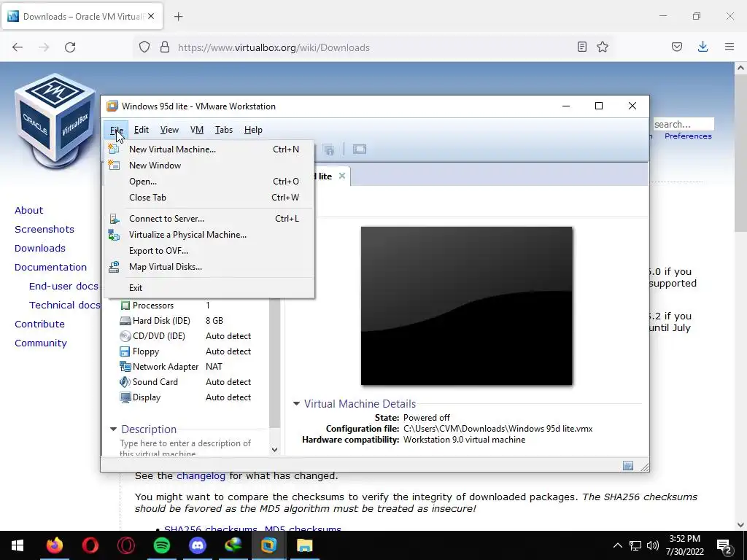Open the View menu in VMware
Image resolution: width=747 pixels, height=560 pixels.
coord(169,130)
